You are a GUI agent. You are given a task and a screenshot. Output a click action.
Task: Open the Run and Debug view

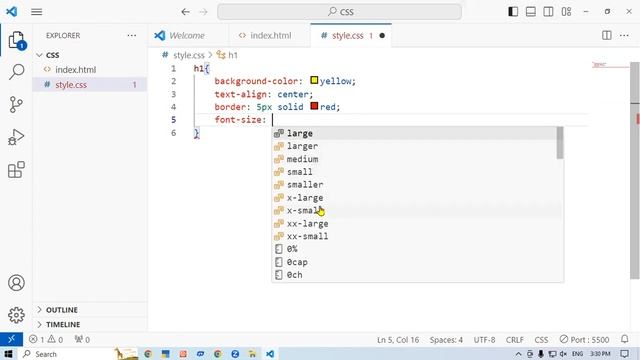tap(16, 137)
